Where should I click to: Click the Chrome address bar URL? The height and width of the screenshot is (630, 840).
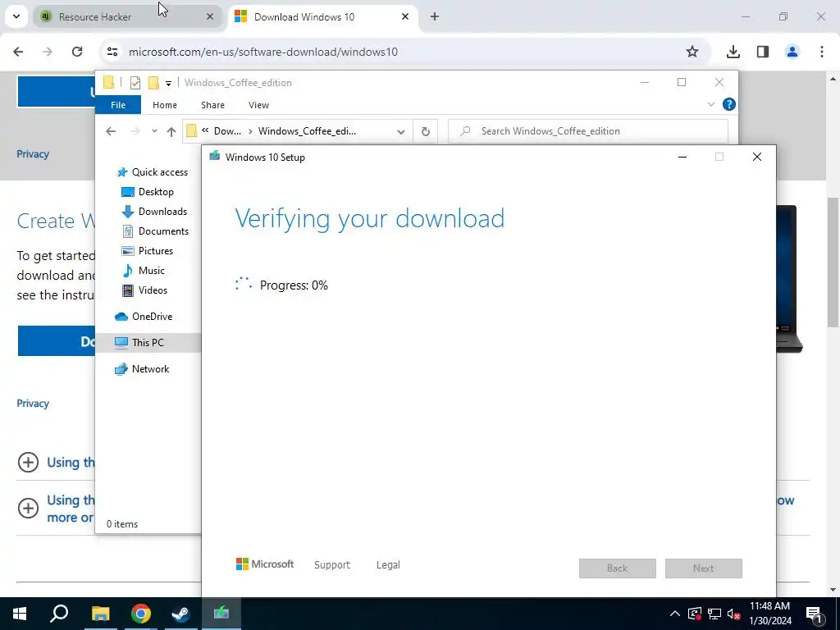click(263, 52)
